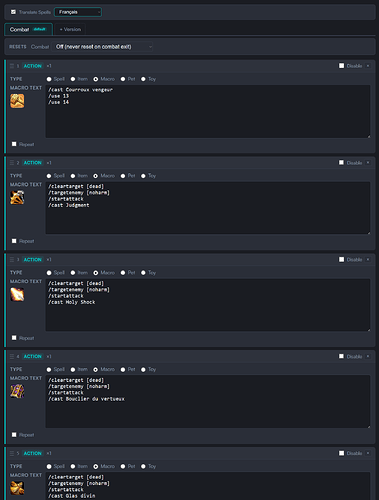Click the resize grip of the Holy Shock text box
The height and width of the screenshot is (500, 379).
[368, 330]
